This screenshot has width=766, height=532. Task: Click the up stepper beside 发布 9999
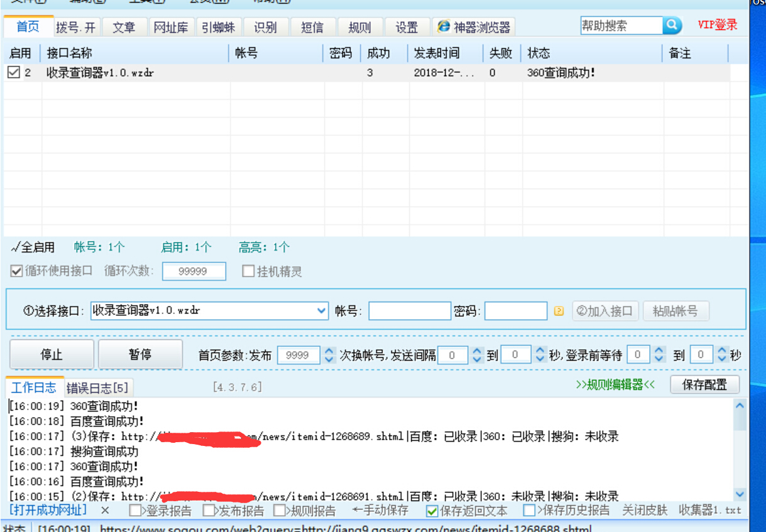click(329, 350)
